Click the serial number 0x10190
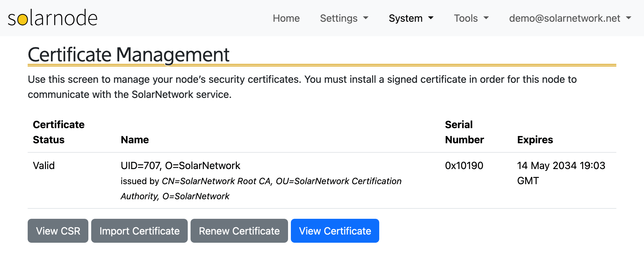 pyautogui.click(x=464, y=166)
